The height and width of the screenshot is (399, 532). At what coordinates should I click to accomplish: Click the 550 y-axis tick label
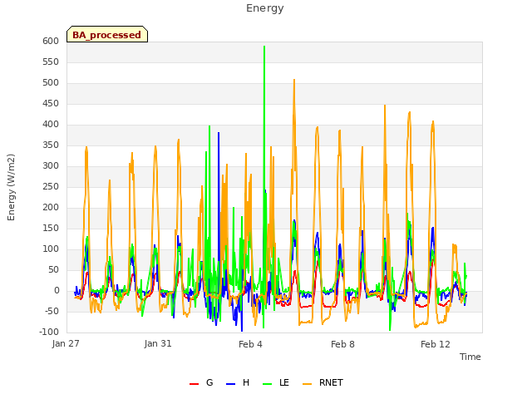51,62
